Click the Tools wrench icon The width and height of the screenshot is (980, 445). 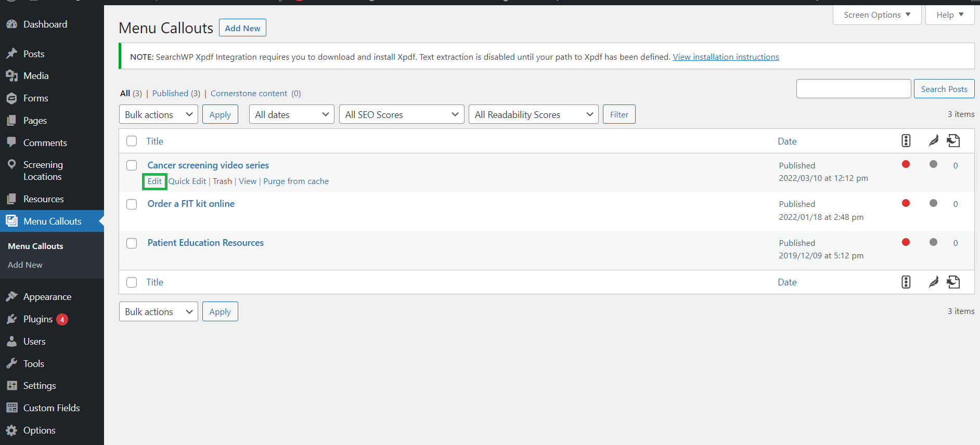click(11, 364)
